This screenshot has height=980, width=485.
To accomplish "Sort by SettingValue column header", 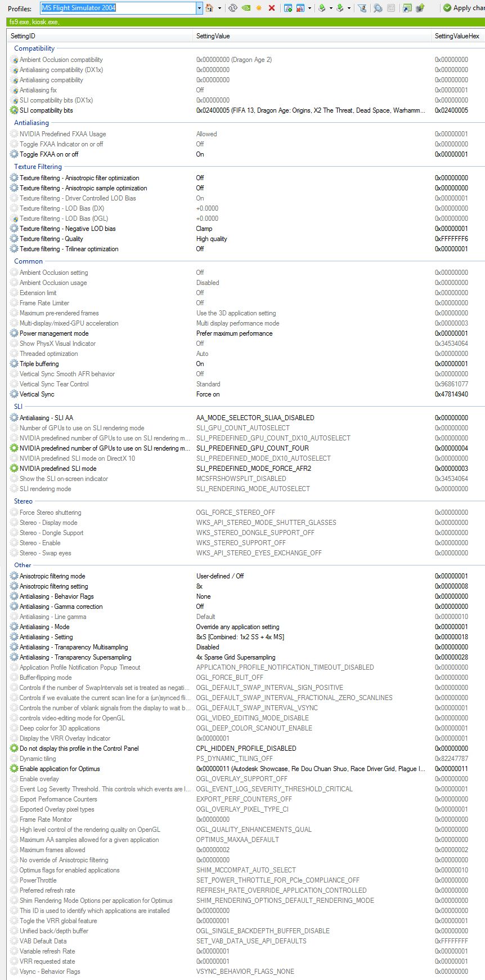I will tap(312, 36).
